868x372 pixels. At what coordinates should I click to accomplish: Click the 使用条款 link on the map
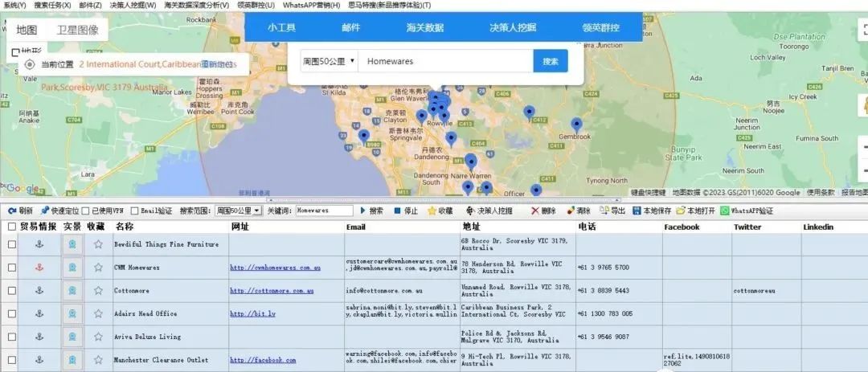[x=821, y=192]
